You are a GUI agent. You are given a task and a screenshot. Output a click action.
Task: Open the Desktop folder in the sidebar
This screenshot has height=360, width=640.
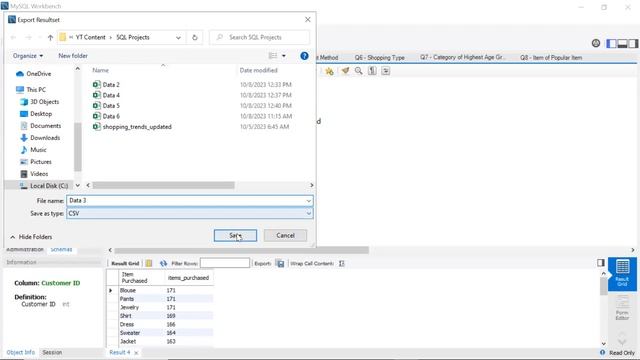coord(36,114)
